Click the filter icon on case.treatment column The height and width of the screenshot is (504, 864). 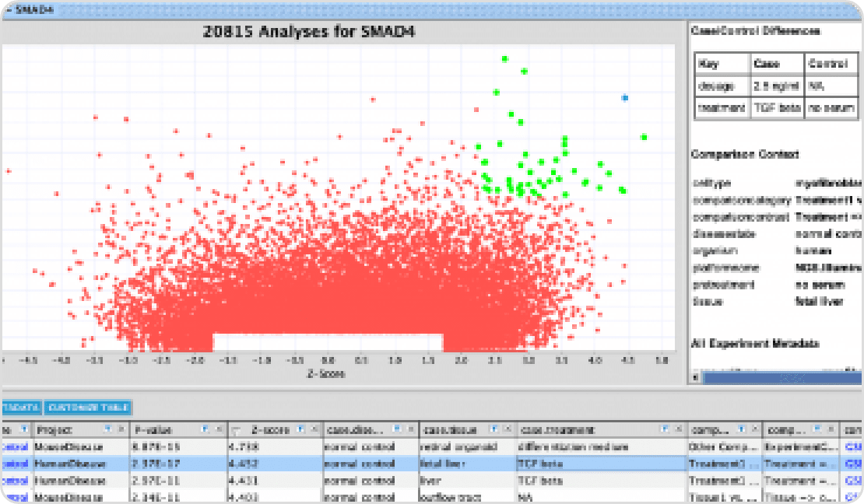click(663, 429)
